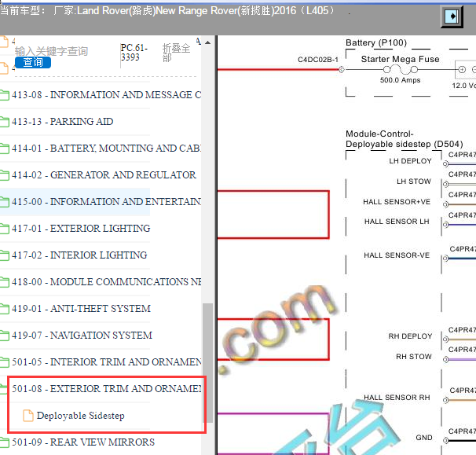Collapse 501-08 - EXTERIOR TRIM AND ORNAMENTATION entry
The width and height of the screenshot is (476, 455).
click(106, 389)
